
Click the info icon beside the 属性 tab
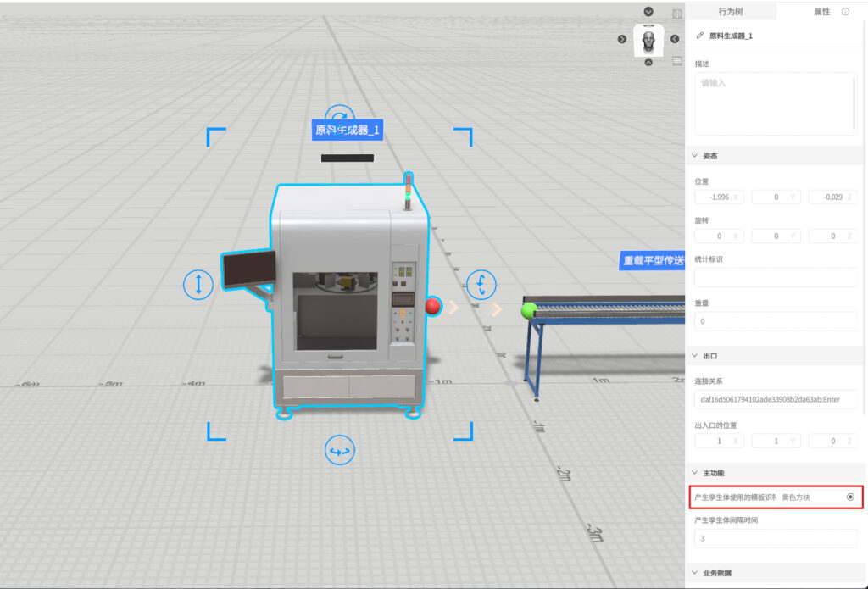845,12
